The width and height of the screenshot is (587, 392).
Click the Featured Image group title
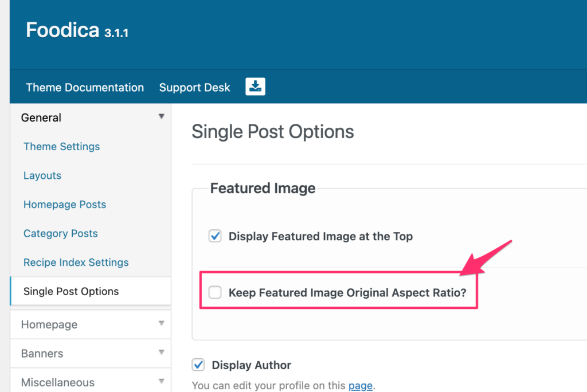coord(263,188)
